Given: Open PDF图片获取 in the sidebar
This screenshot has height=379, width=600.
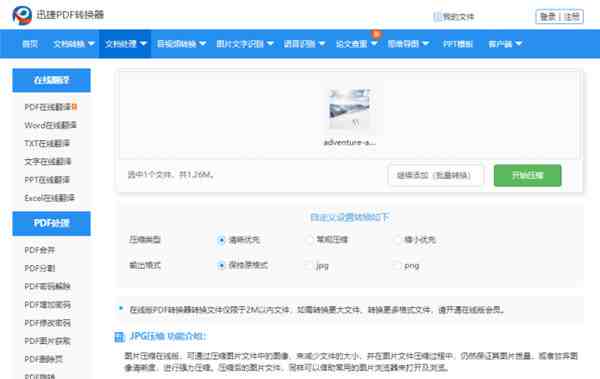Looking at the screenshot, I should tap(47, 341).
